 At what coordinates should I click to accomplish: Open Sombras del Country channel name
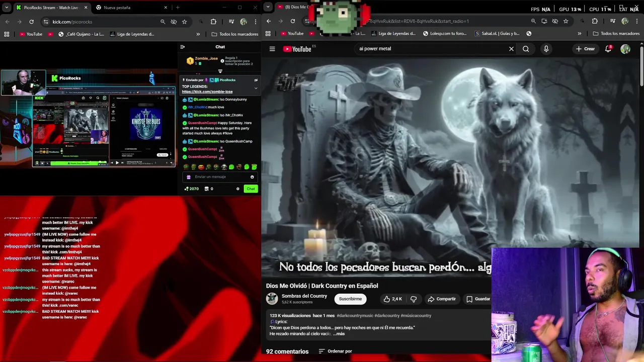pyautogui.click(x=304, y=296)
